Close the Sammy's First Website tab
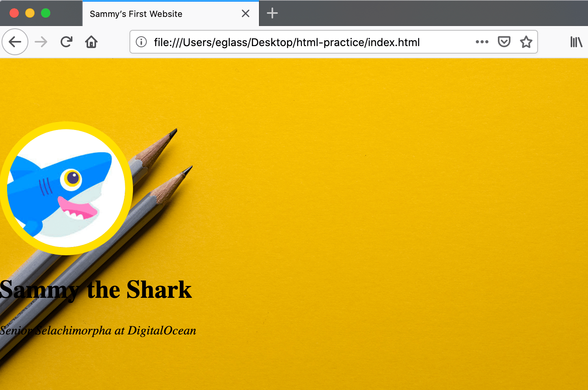This screenshot has width=588, height=390. click(246, 14)
